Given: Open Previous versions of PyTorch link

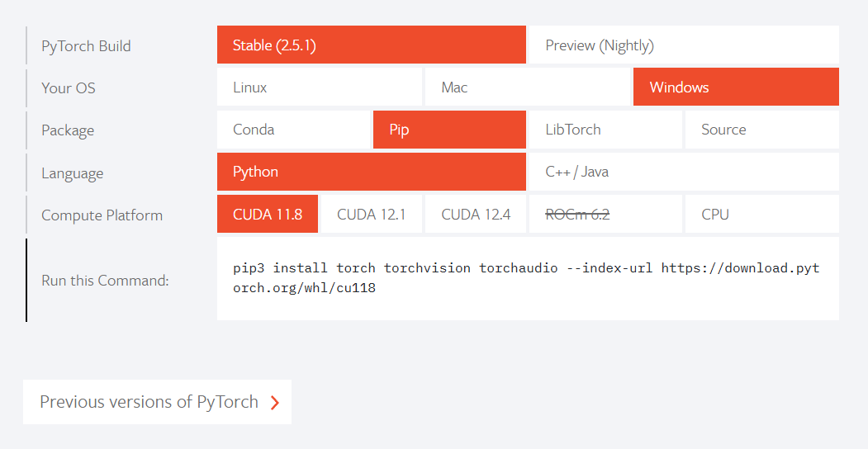Looking at the screenshot, I should click(x=157, y=402).
